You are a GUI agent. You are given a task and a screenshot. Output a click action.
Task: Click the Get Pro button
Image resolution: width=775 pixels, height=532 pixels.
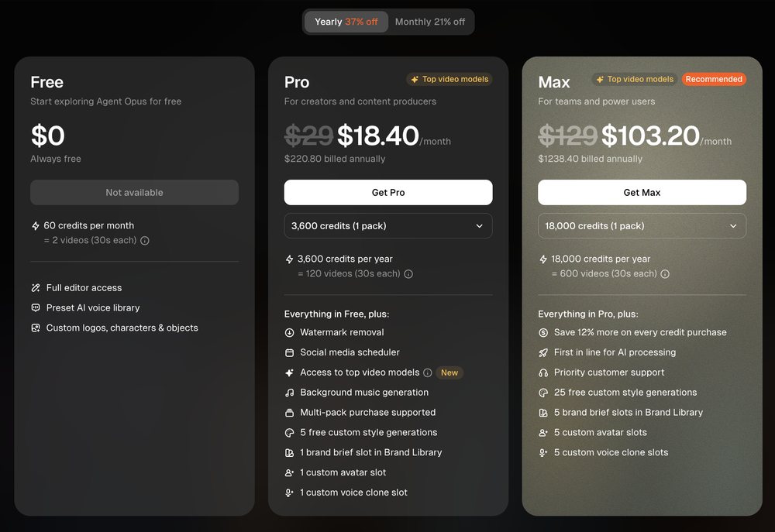[x=388, y=193]
